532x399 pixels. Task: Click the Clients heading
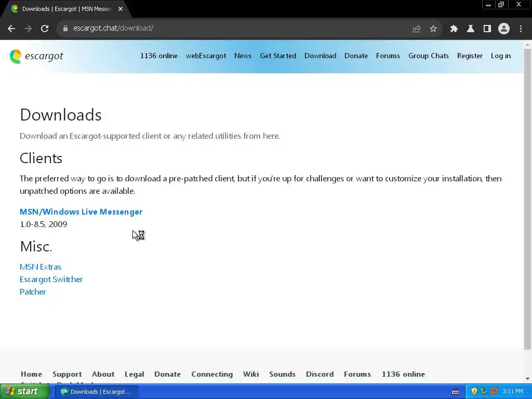[x=41, y=158]
